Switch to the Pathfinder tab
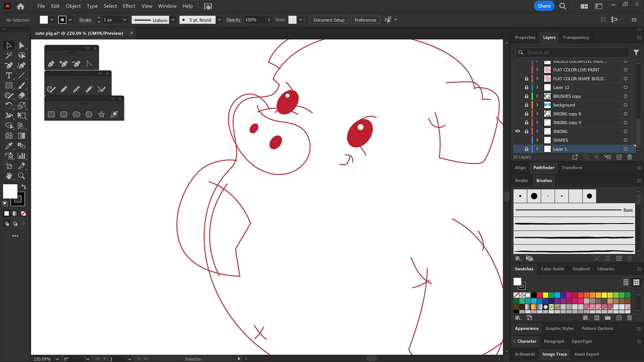 pos(544,168)
